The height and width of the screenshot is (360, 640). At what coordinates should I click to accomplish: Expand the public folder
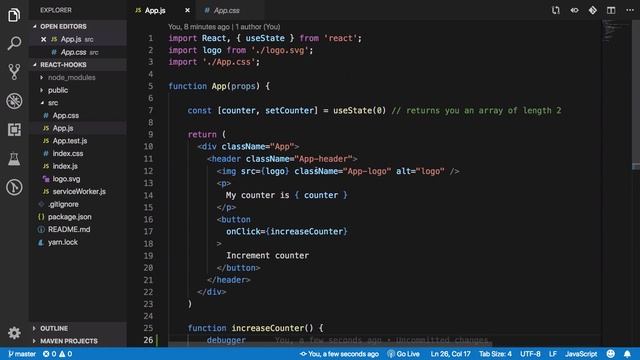(58, 90)
